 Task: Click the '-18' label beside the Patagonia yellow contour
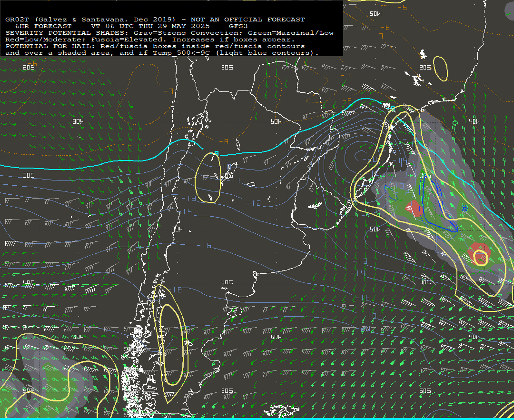(x=175, y=290)
